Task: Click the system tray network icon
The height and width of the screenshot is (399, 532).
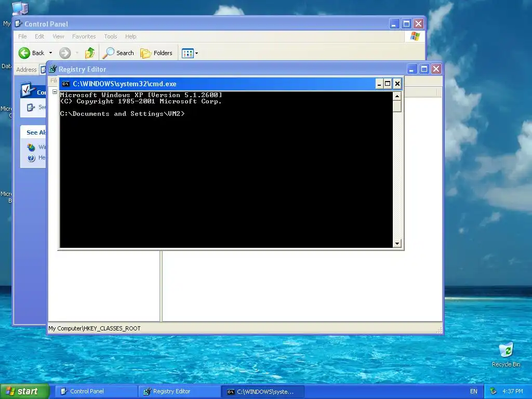Action: pos(494,391)
